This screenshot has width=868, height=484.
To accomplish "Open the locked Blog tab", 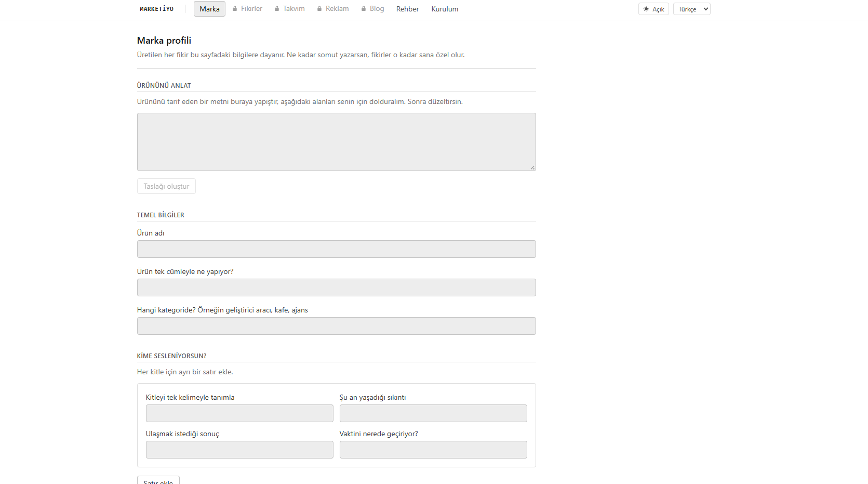I will tap(373, 9).
